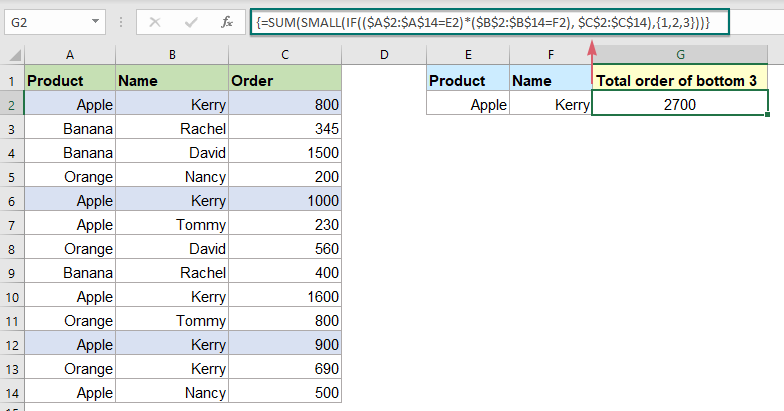Select the row 14 header
The image size is (784, 411).
[x=12, y=392]
